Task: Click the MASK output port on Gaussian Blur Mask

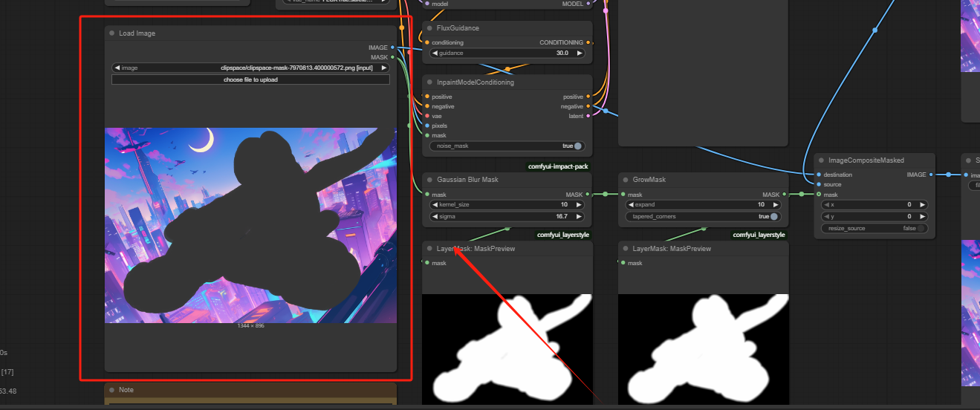Action: 589,195
